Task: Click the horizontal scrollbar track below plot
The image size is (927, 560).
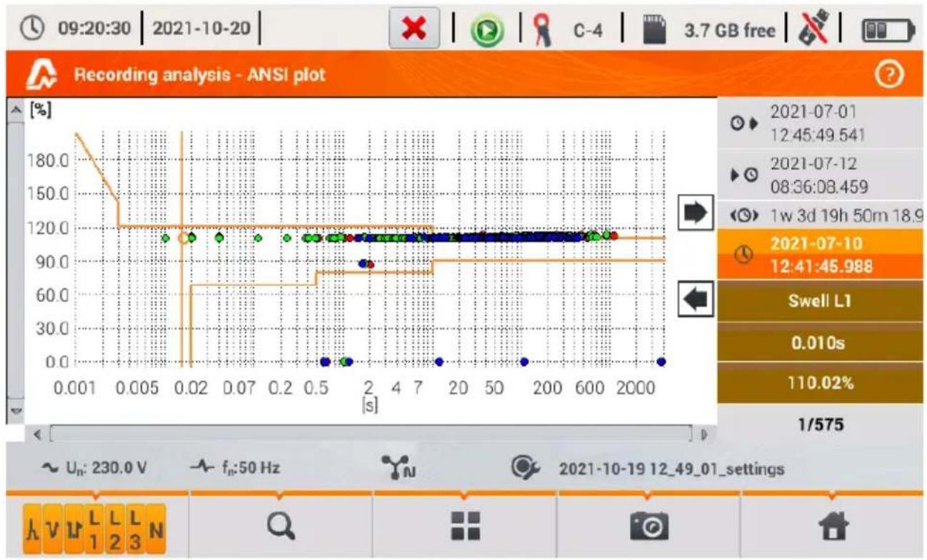Action: [x=371, y=433]
